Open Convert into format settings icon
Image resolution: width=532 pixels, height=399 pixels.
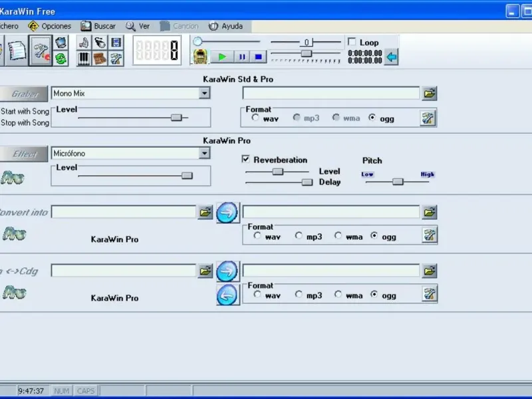(429, 235)
